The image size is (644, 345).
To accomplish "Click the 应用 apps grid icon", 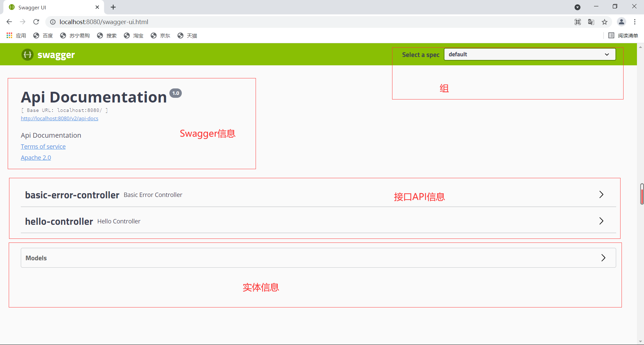I will (9, 36).
